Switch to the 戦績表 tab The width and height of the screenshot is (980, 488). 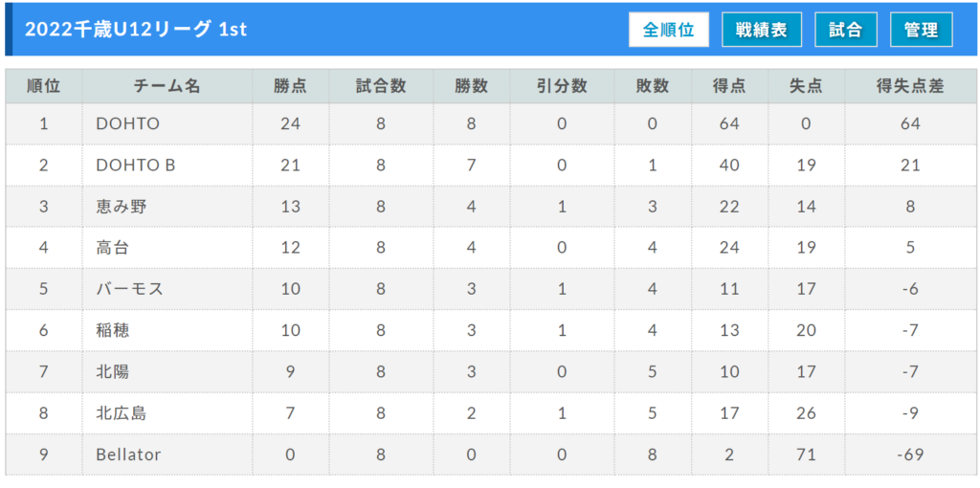(x=762, y=30)
